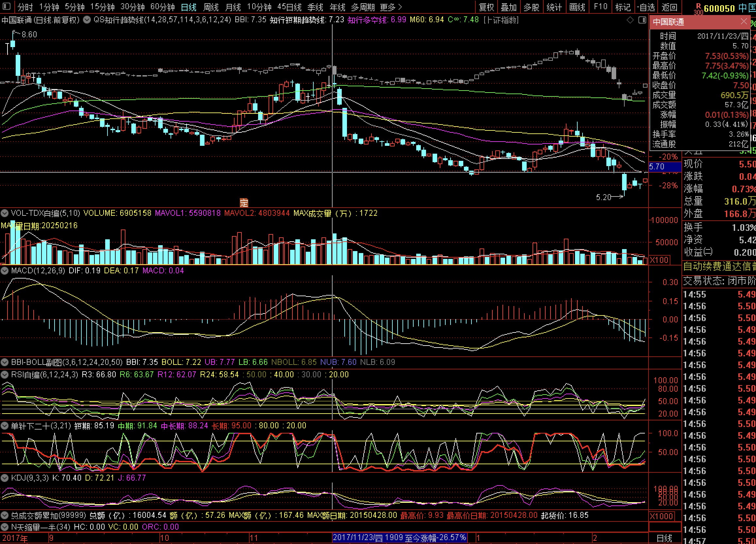
Task: Click the 复权 button
Action: coord(486,7)
